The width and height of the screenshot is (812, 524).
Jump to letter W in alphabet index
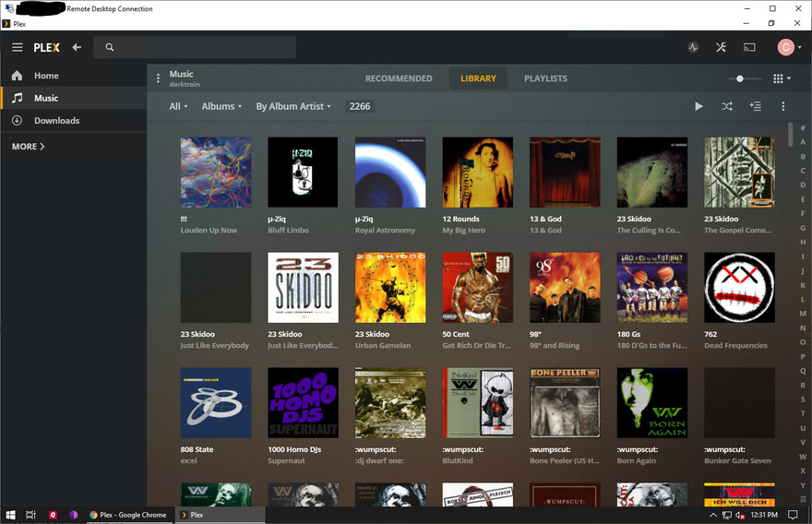(x=803, y=457)
